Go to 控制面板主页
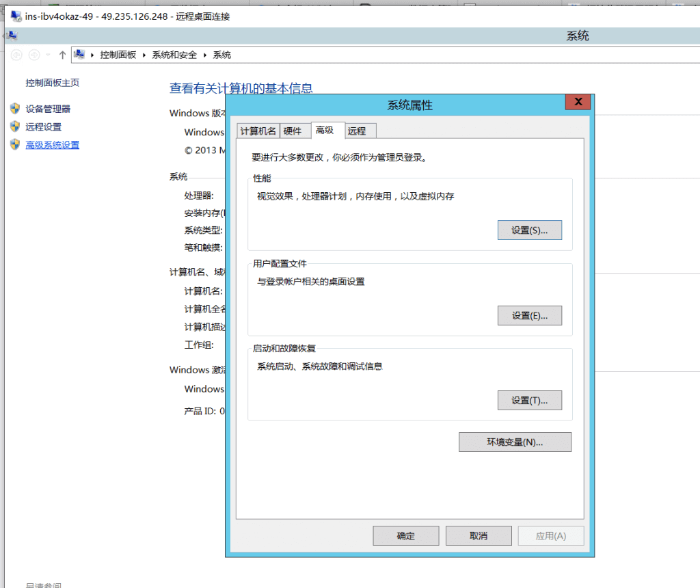Screen dimensions: 700x588 pyautogui.click(x=52, y=83)
